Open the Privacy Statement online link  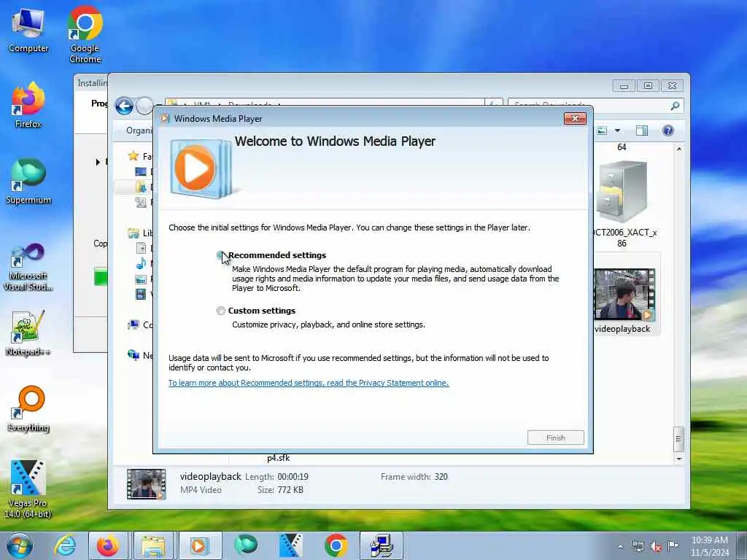309,383
